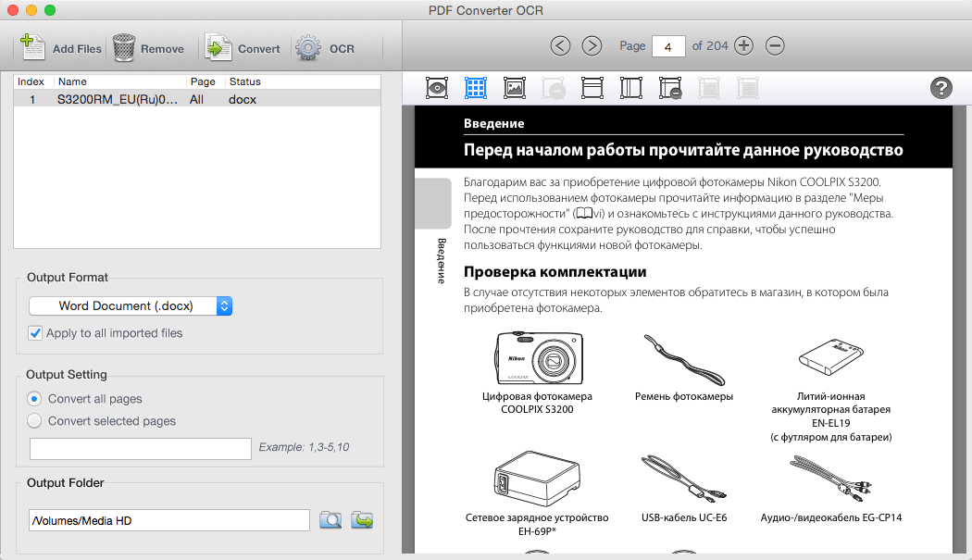
Task: Zoom in with the plus icon
Action: (744, 45)
